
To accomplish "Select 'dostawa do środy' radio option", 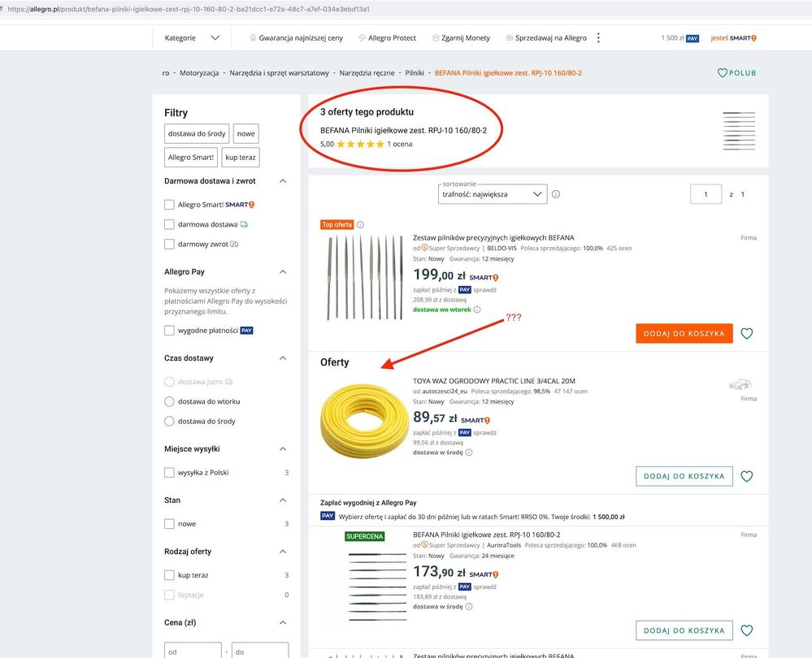I will [x=169, y=421].
